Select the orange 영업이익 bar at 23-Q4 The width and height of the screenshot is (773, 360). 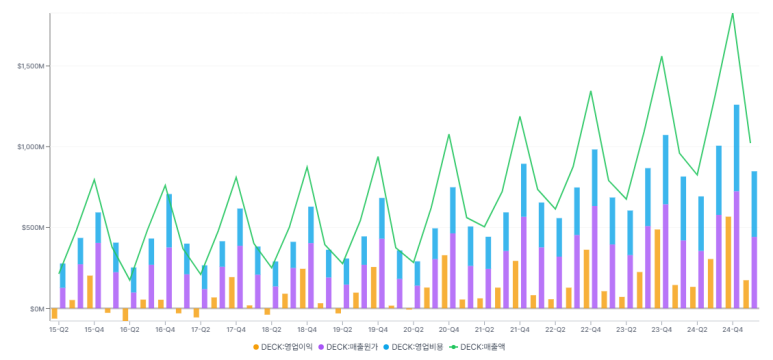click(657, 269)
